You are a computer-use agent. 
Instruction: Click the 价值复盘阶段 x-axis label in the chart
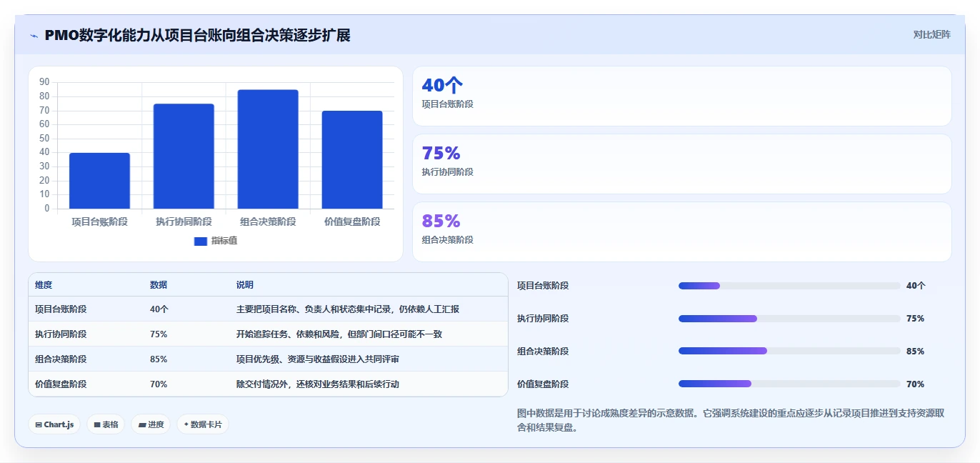coord(352,222)
